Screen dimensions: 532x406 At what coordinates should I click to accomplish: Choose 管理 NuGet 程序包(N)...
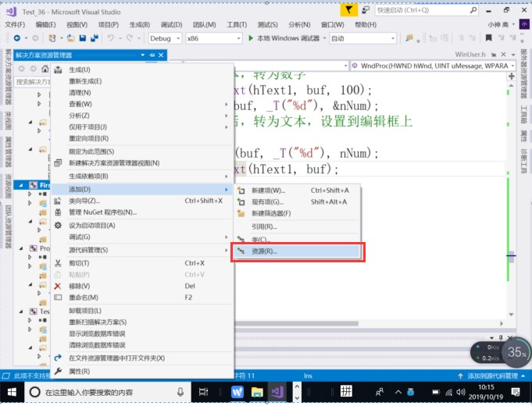(x=142, y=212)
